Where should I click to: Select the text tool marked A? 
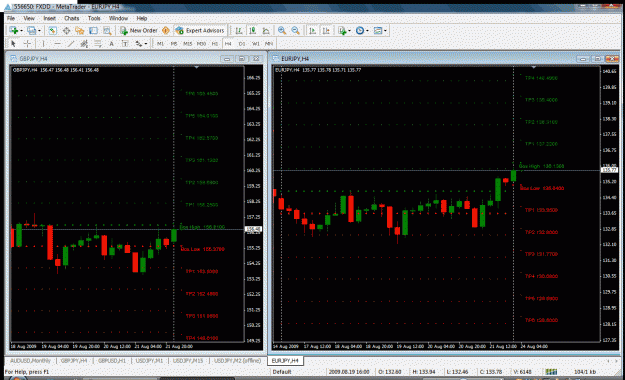tap(111, 43)
